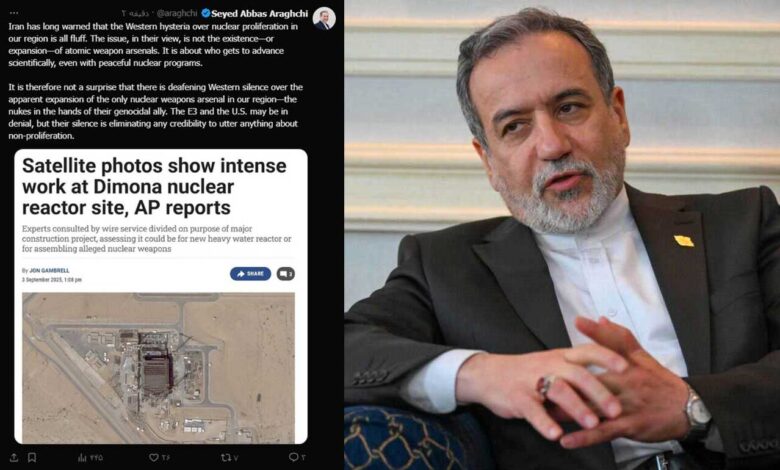Open the Dimona satellite photo
Screen dimensions: 780x470
(158, 368)
